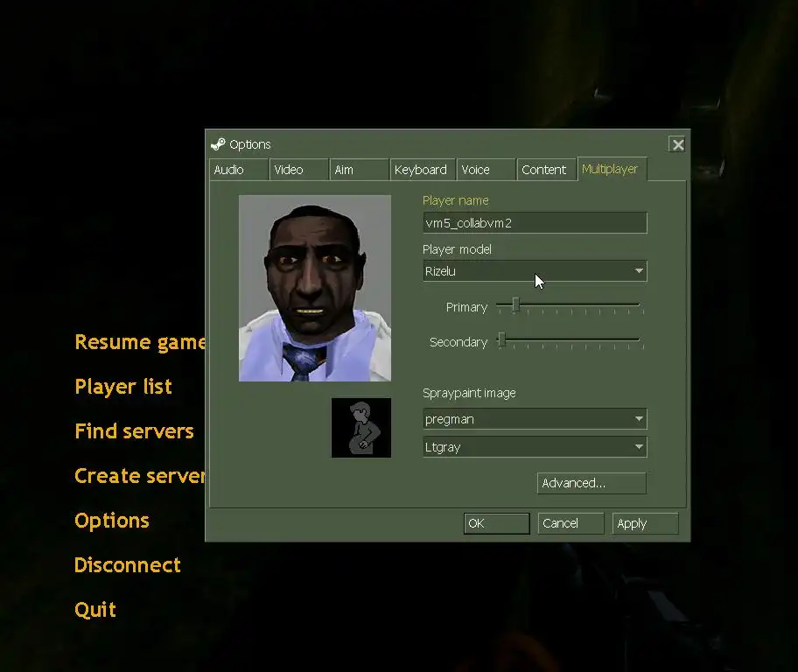Select the Multiplayer tab
Screen dimensions: 798x672
click(x=612, y=169)
